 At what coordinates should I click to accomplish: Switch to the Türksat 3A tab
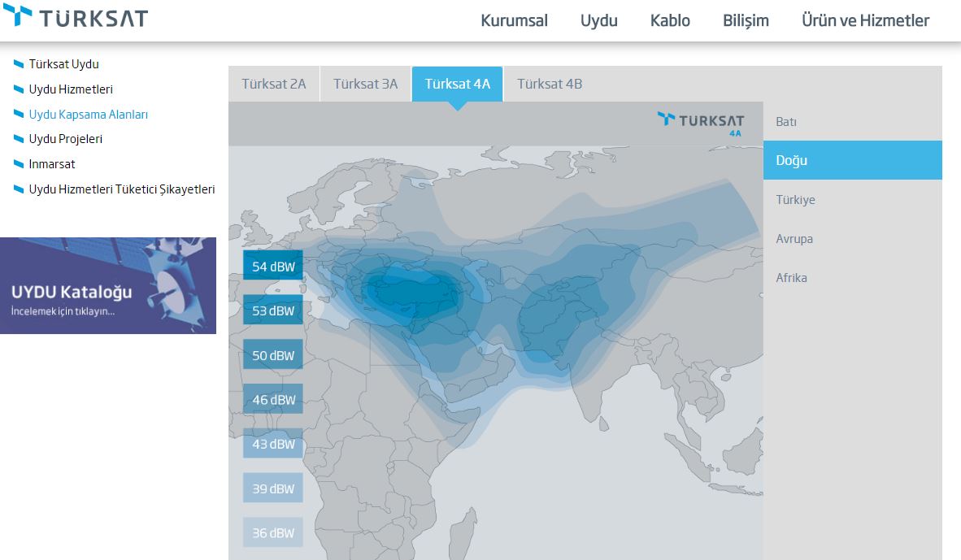365,84
